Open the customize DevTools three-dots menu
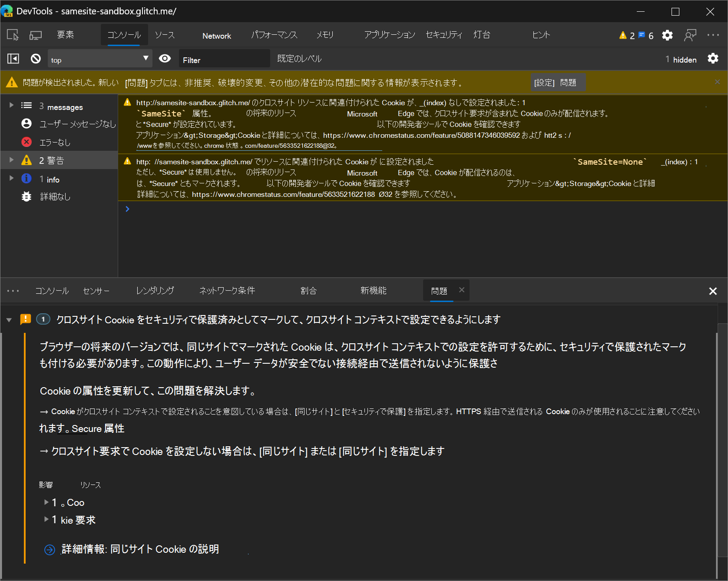Screen dimensions: 728x581 [x=713, y=35]
